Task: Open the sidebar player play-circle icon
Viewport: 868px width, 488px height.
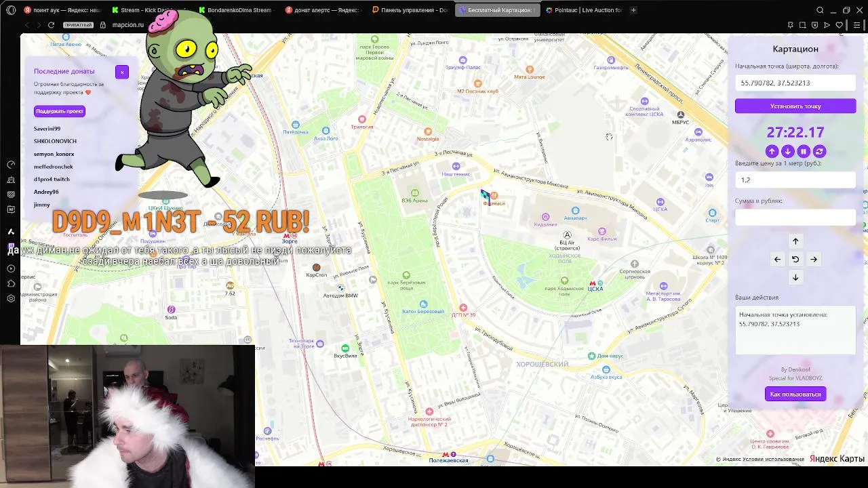Action: (11, 268)
